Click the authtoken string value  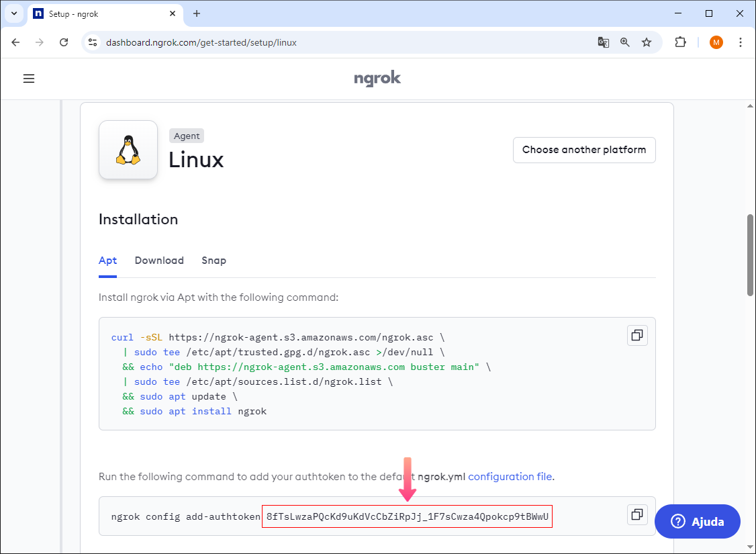tap(407, 516)
